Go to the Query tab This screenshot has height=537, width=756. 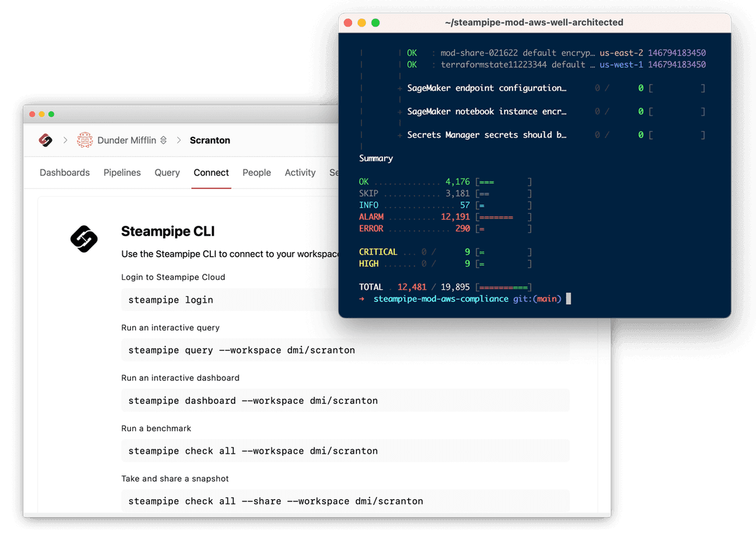[167, 172]
